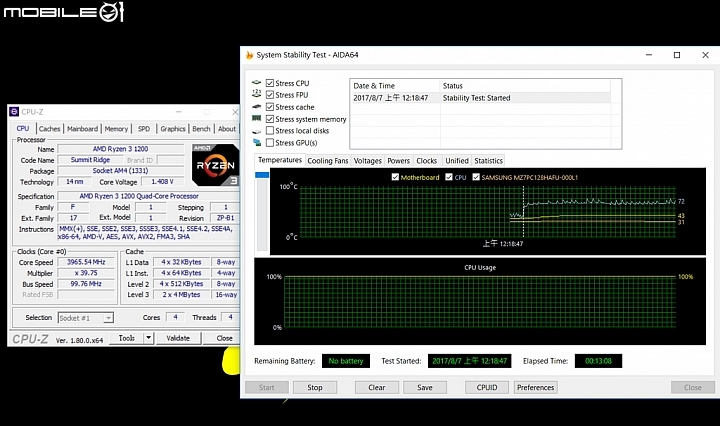Viewport: 720px width, 426px height.
Task: Click the Tools button in CPU-Z
Action: (127, 338)
